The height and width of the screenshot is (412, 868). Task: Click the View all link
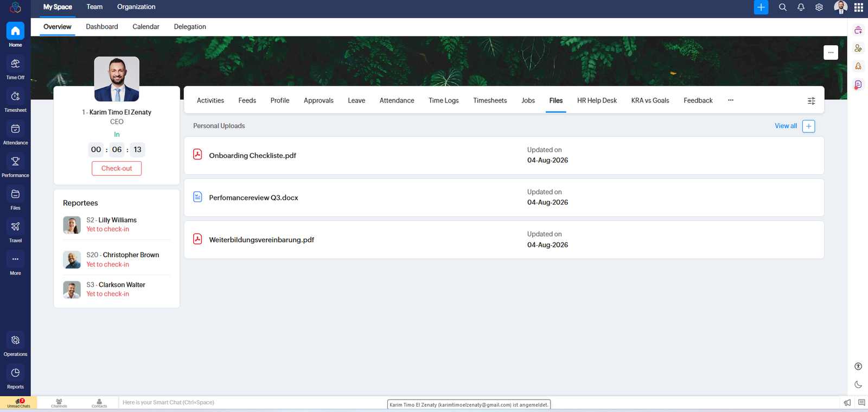pos(786,126)
